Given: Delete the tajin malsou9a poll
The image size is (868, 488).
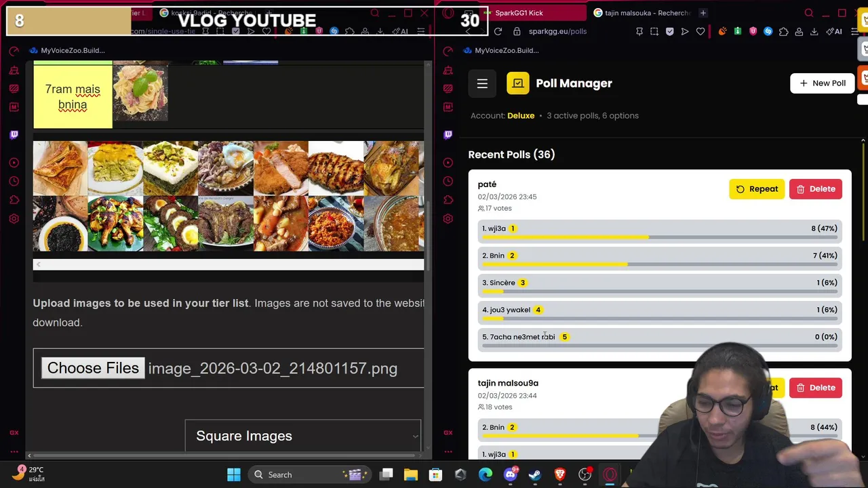Looking at the screenshot, I should 816,388.
